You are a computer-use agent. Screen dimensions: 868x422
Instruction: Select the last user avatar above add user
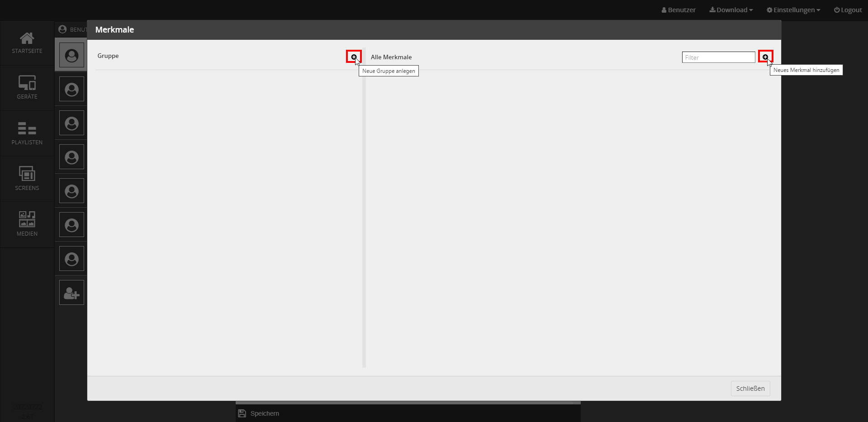pos(71,259)
